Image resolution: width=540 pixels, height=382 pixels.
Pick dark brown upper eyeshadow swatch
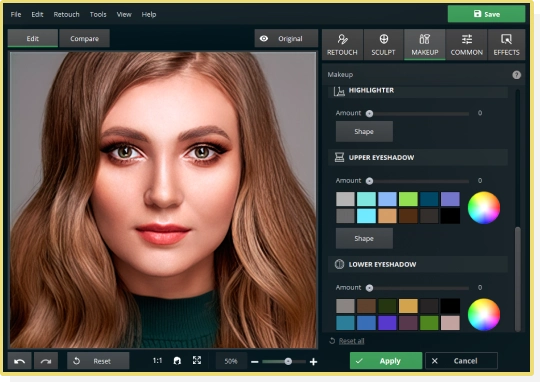coord(408,216)
